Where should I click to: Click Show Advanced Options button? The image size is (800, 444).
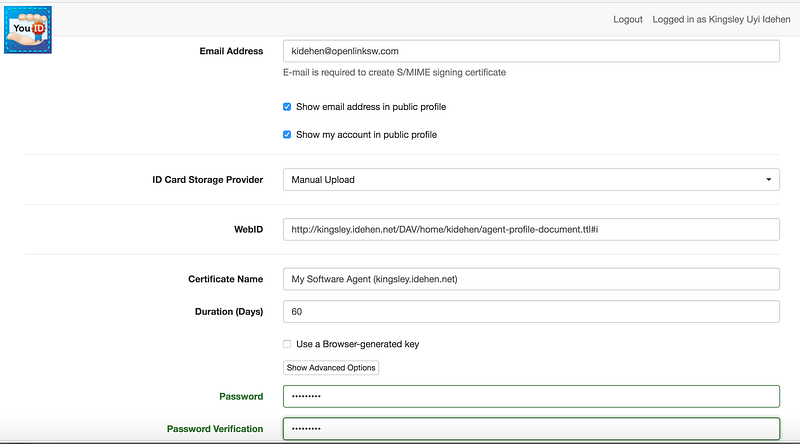point(331,367)
